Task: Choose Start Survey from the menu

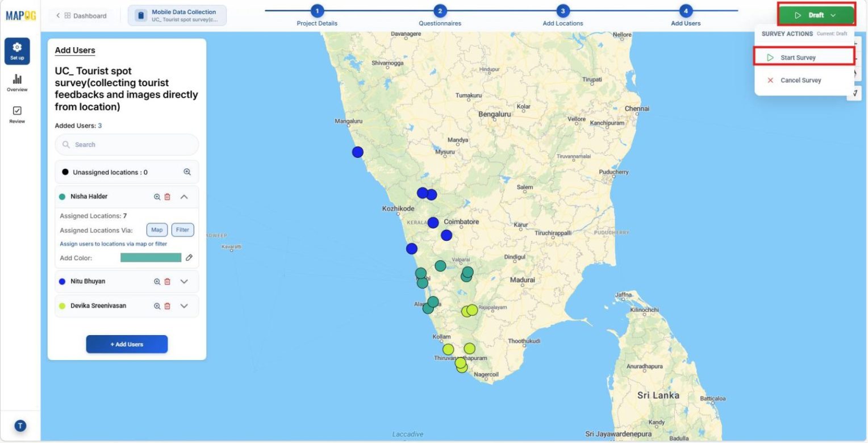Action: click(x=798, y=58)
